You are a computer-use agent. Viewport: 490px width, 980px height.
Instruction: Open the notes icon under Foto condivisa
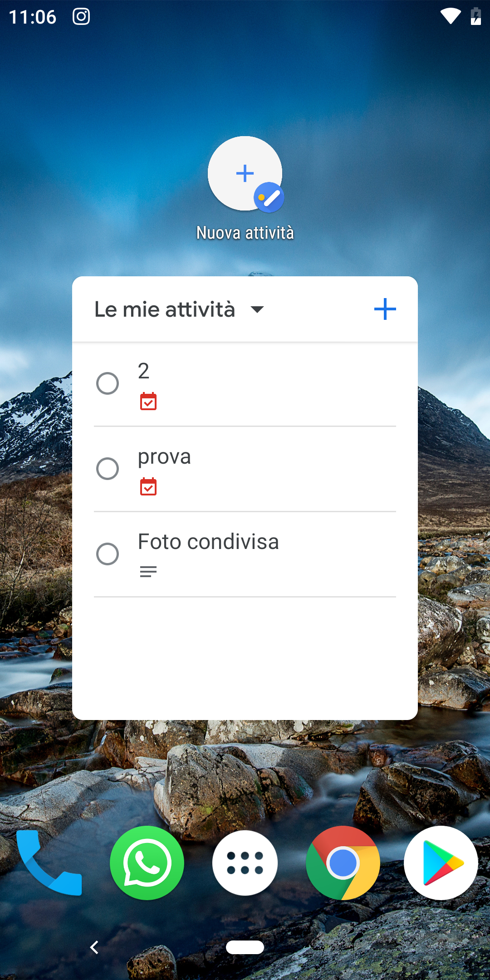[148, 572]
